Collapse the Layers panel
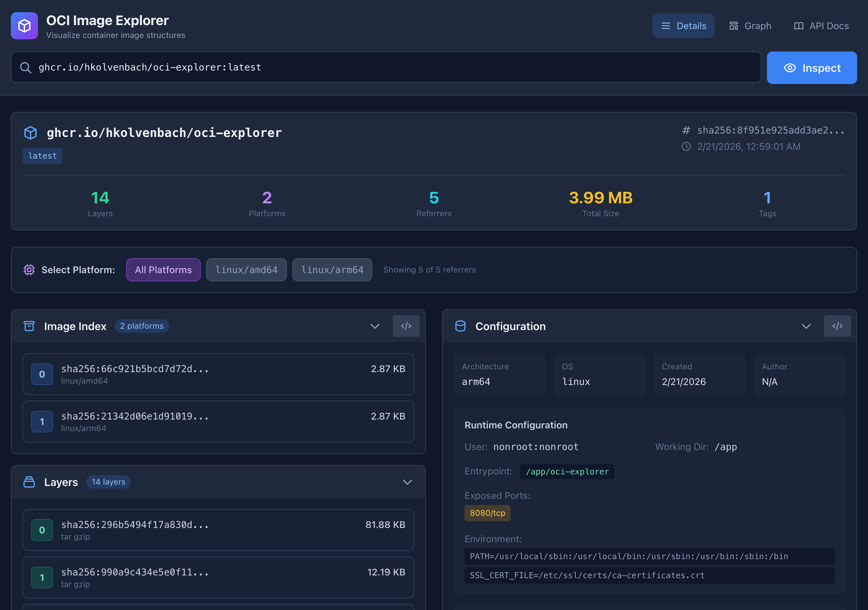Image resolution: width=868 pixels, height=610 pixels. (407, 482)
